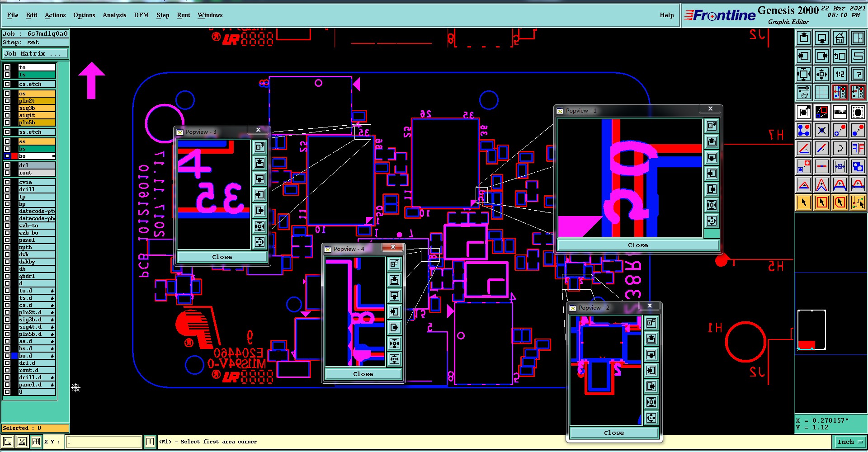Select the ruler measure tool

click(x=840, y=112)
